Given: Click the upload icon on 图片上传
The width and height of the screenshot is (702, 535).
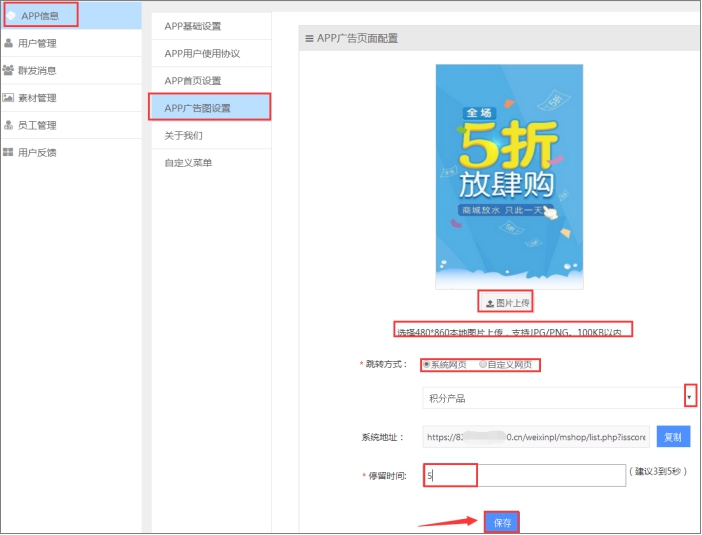Looking at the screenshot, I should click(490, 304).
